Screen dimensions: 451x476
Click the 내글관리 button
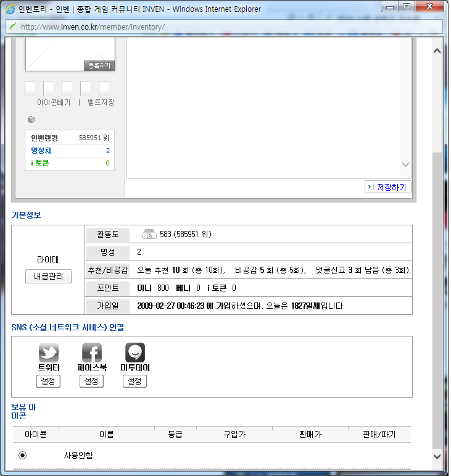[48, 277]
